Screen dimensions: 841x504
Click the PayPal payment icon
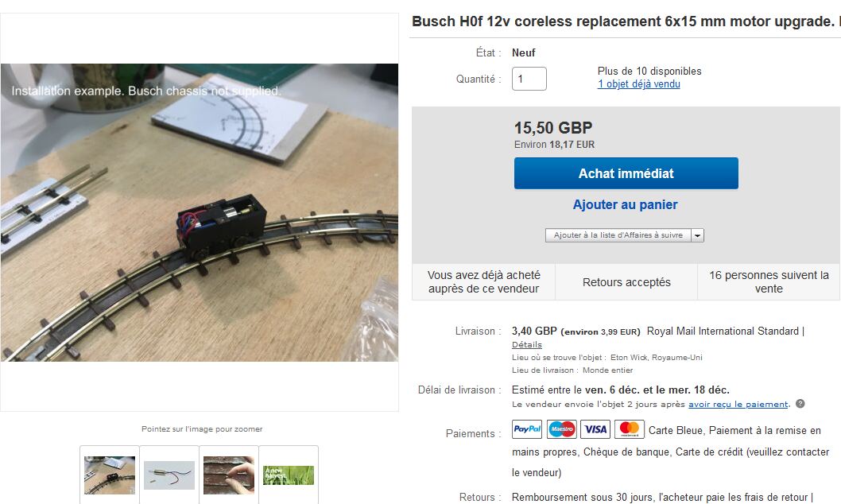pyautogui.click(x=527, y=429)
